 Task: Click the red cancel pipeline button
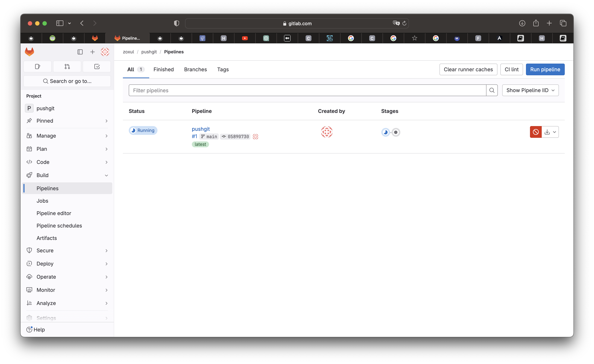click(535, 132)
